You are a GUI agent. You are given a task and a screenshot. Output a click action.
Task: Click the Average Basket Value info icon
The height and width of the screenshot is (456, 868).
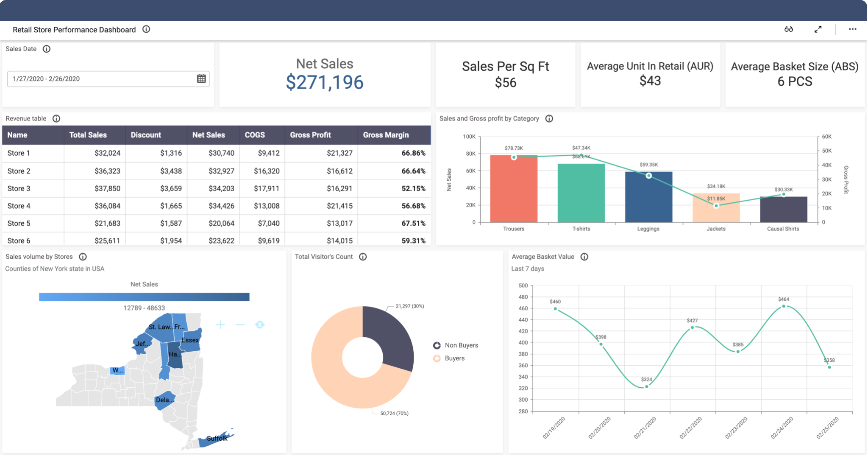(x=585, y=256)
